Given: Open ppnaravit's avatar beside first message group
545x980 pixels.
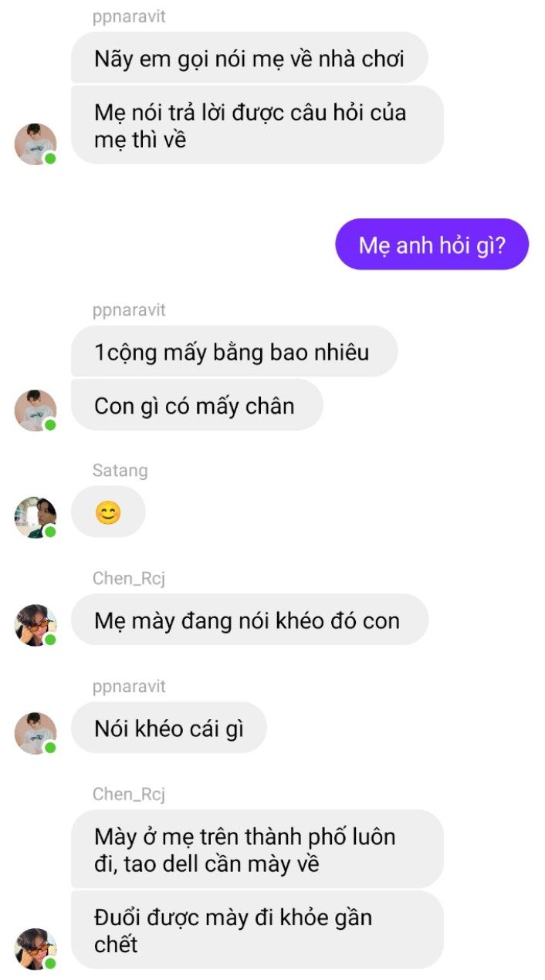Looking at the screenshot, I should pyautogui.click(x=36, y=144).
